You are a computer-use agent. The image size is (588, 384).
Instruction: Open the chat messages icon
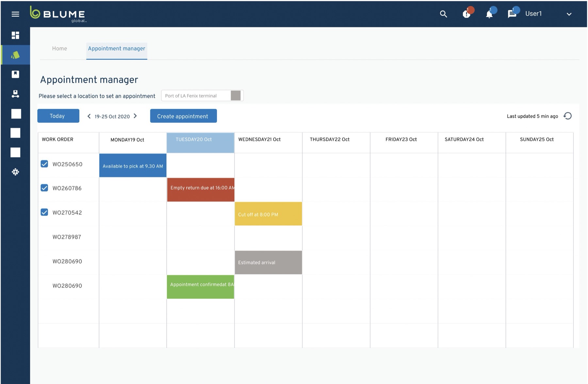[x=513, y=13]
